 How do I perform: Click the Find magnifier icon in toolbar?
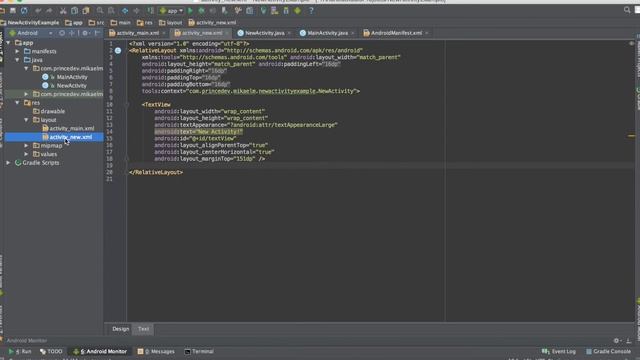(x=100, y=11)
